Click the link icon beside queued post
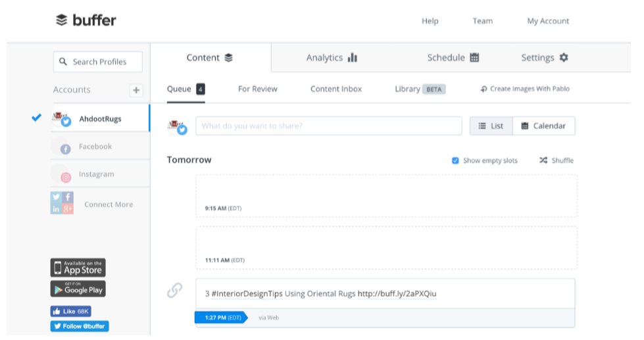The width and height of the screenshot is (644, 340). point(174,290)
